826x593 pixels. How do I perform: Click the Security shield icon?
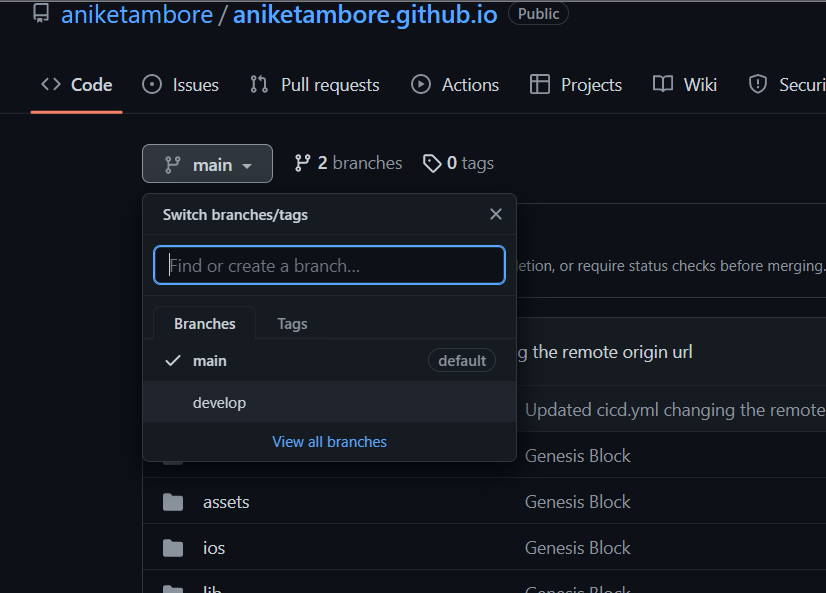pos(758,85)
